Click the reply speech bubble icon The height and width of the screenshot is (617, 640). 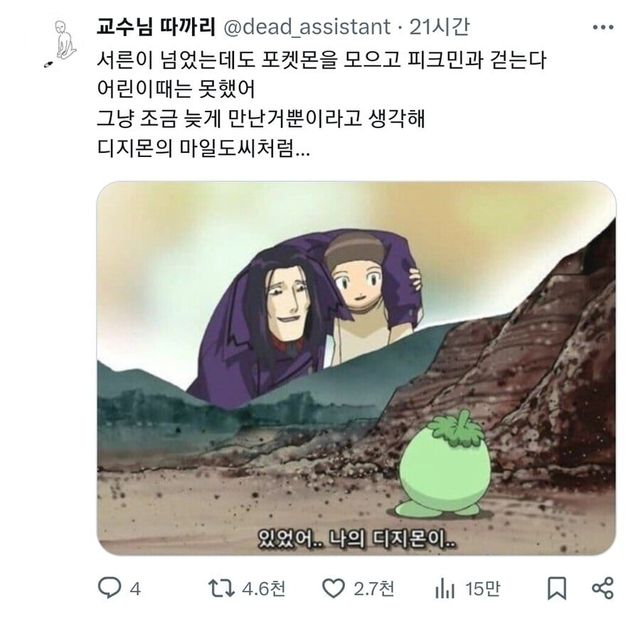110,588
